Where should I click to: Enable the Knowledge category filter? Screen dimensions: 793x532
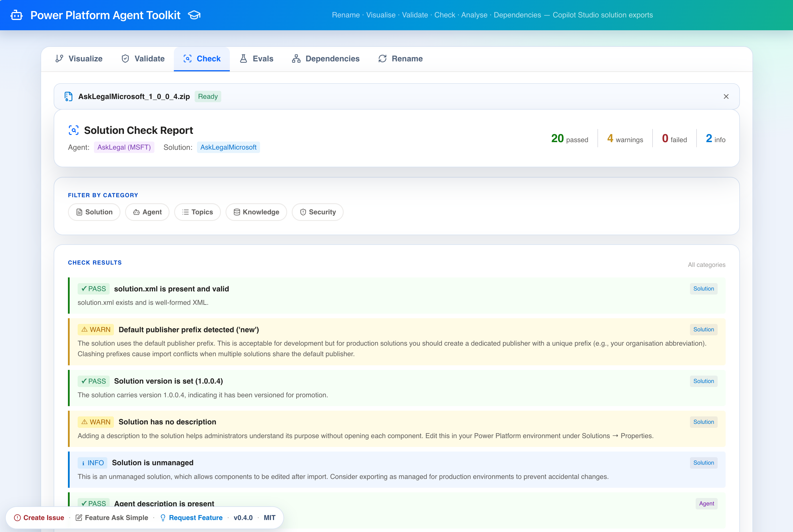(256, 212)
